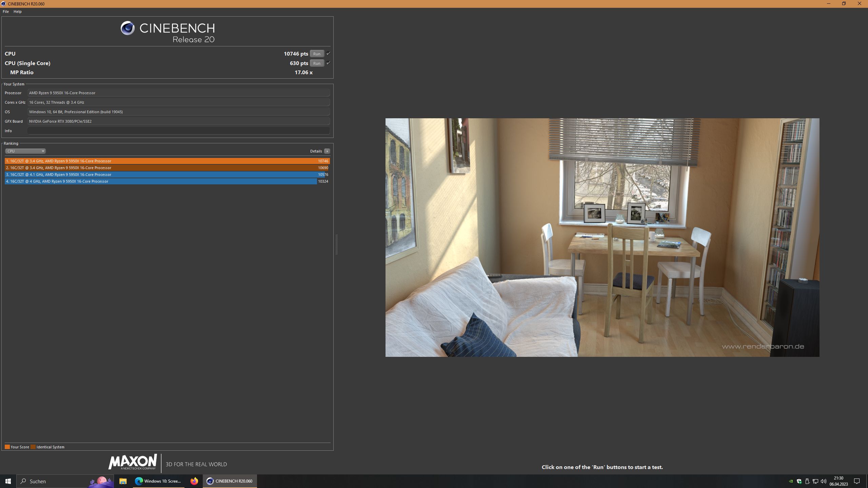Image resolution: width=868 pixels, height=488 pixels.
Task: Select ranking entry 3 at 4.1 GHz
Action: click(x=167, y=175)
